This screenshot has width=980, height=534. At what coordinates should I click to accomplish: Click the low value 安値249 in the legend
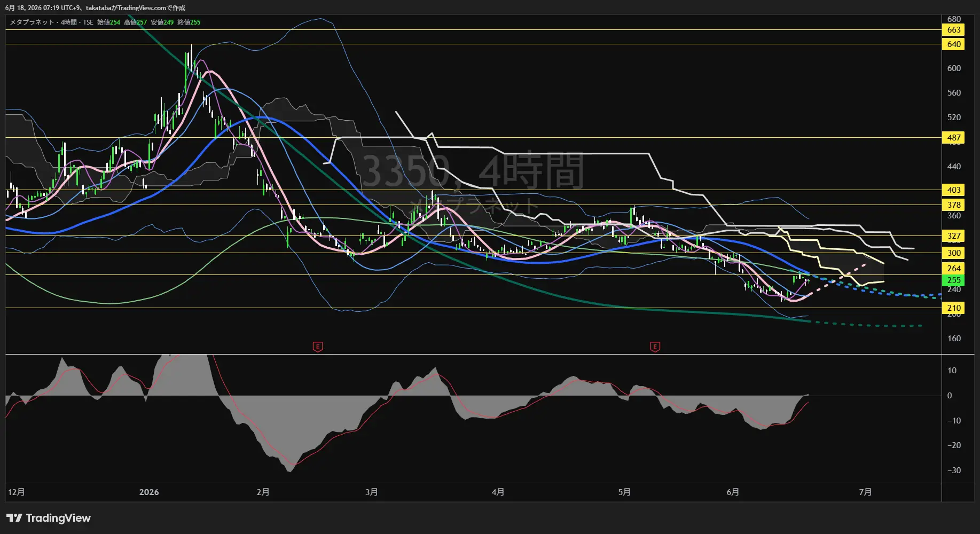coord(162,22)
